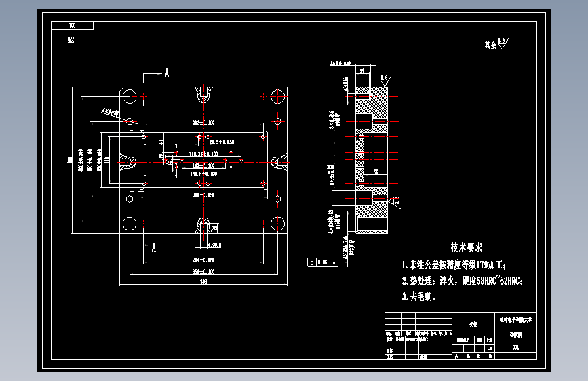Screen dimensions: 588x381
Task: Select the "302±0.050" dimension text
Action: (203, 195)
